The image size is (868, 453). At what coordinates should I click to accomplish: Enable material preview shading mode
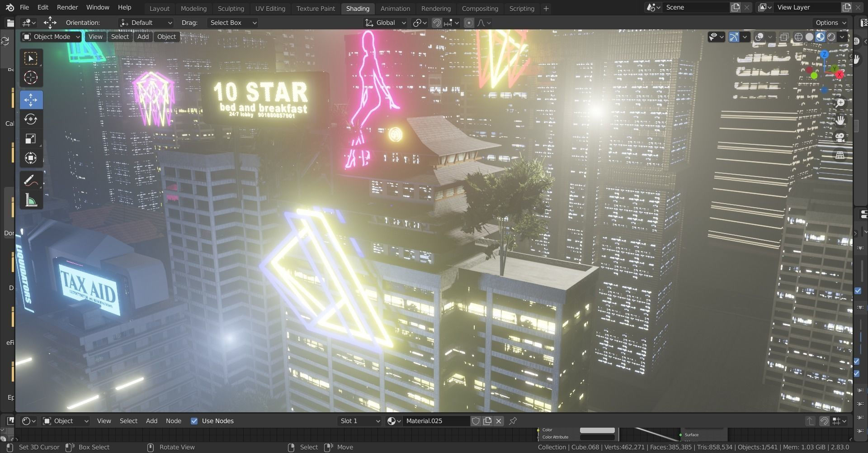tap(820, 37)
